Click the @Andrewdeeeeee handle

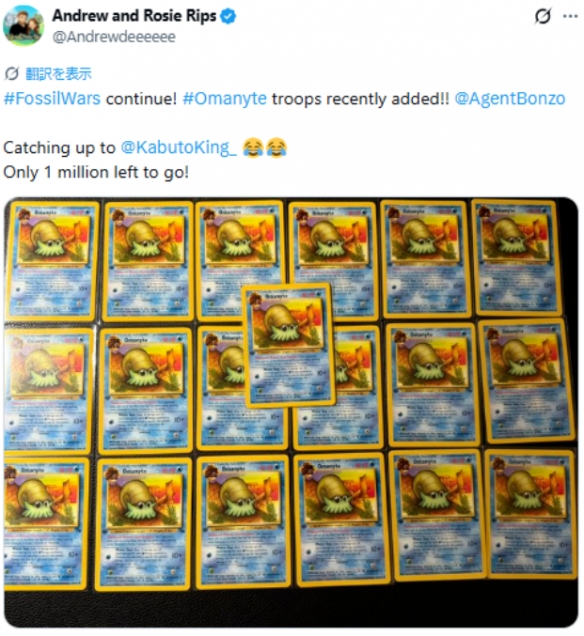(x=114, y=37)
